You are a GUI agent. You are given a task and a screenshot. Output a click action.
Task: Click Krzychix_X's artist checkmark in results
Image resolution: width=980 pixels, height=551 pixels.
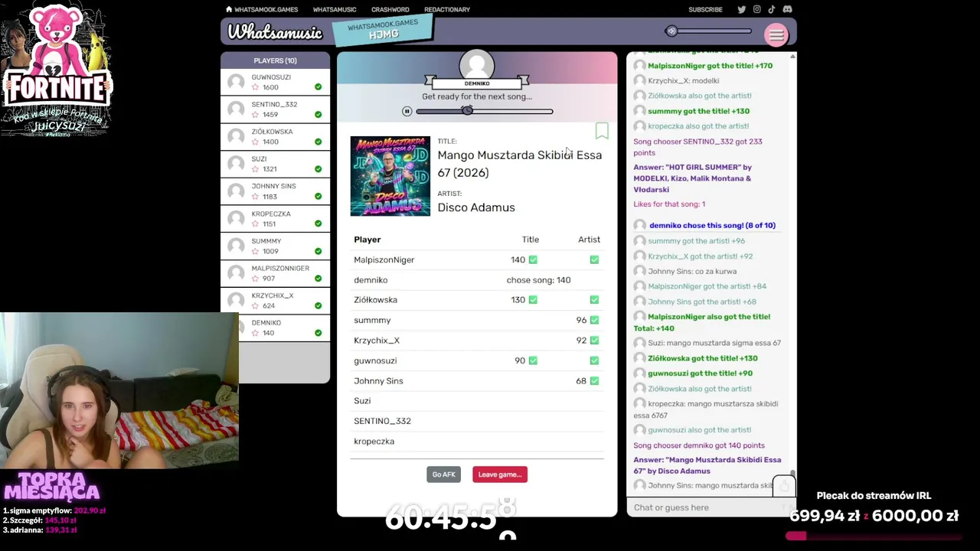[594, 341]
